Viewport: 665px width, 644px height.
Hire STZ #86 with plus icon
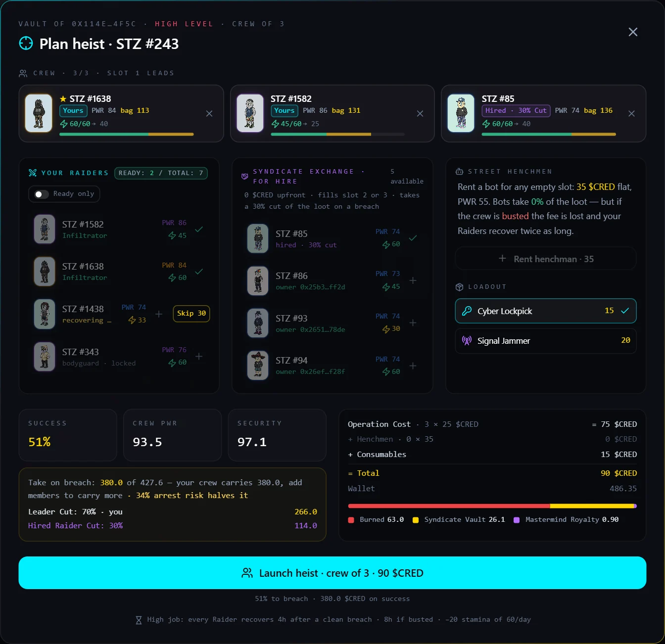pyautogui.click(x=413, y=280)
